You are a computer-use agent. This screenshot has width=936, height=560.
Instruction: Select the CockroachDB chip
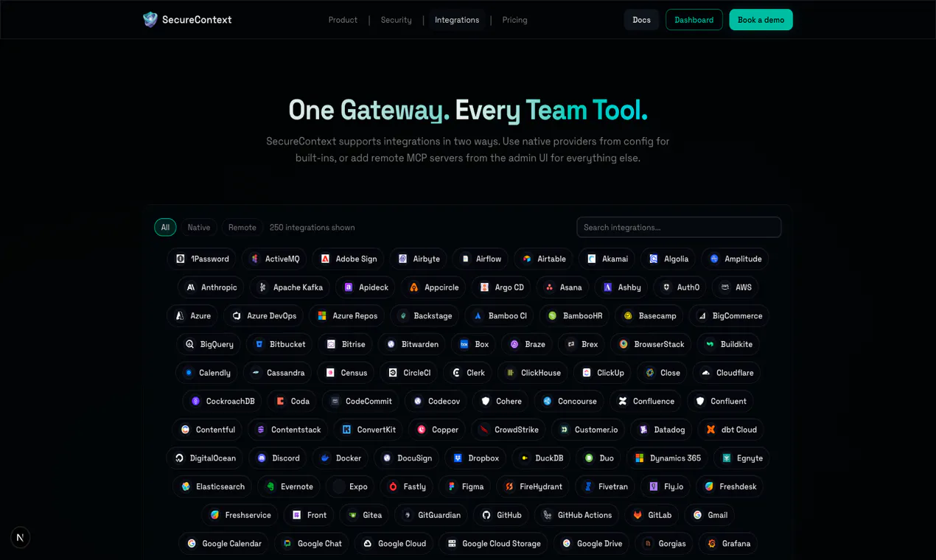[223, 402]
